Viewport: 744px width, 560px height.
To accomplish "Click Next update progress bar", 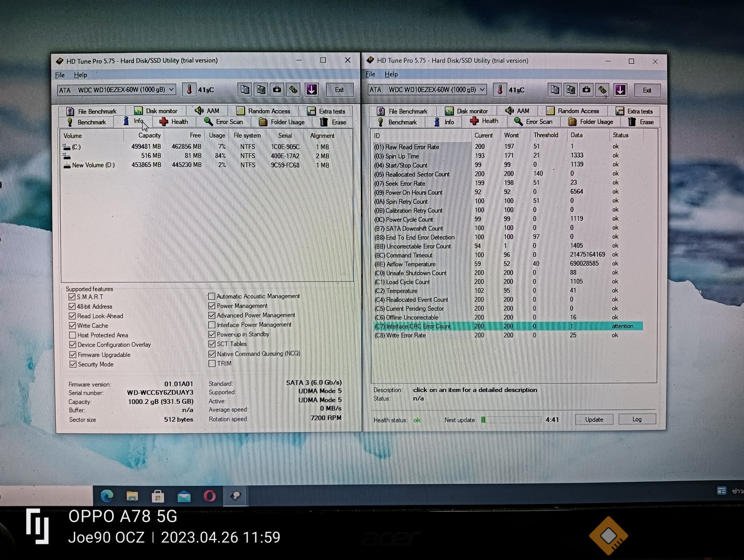I will (x=511, y=420).
